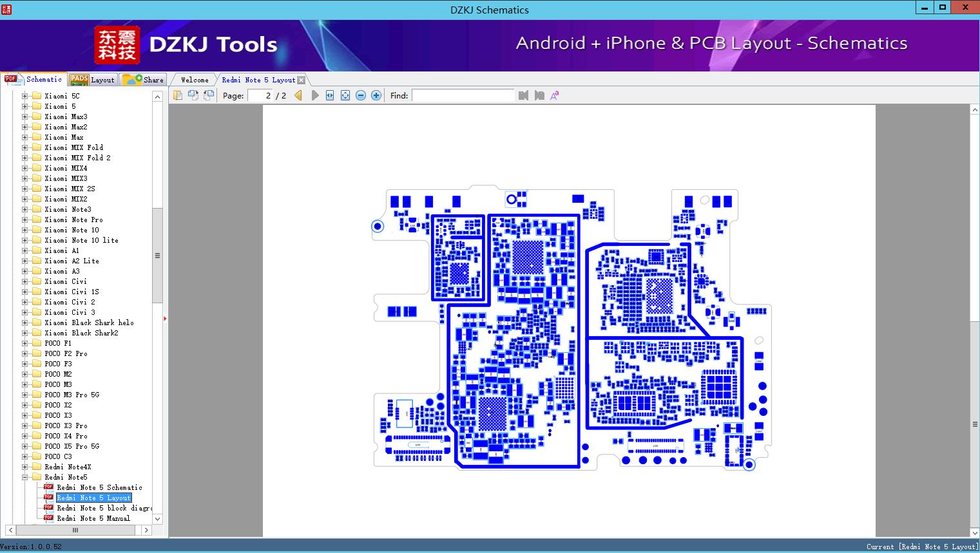Open Redmi Note 5 Schematic file
980x553 pixels.
pyautogui.click(x=99, y=487)
